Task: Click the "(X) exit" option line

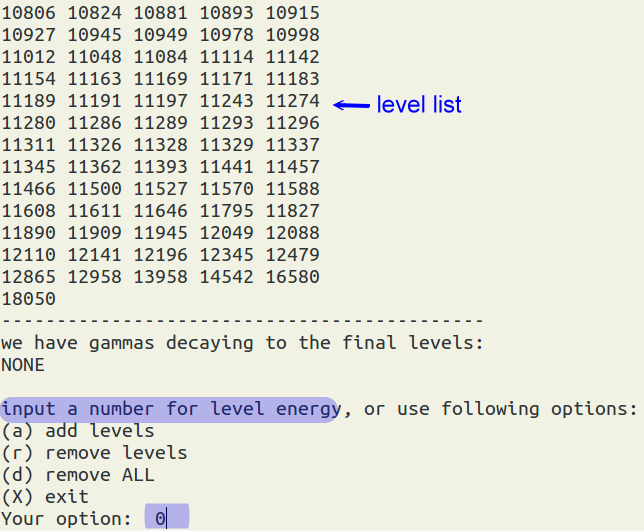Action: (45, 497)
